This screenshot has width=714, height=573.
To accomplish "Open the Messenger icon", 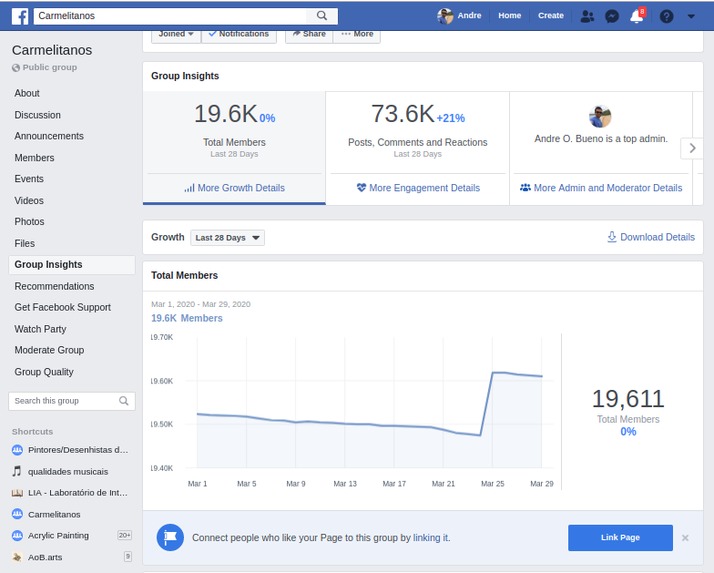I will coord(612,16).
